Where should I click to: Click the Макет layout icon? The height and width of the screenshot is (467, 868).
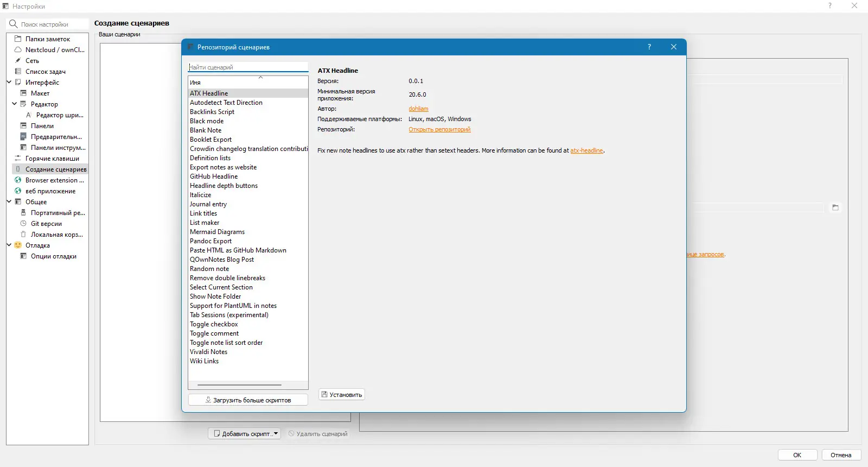[23, 93]
